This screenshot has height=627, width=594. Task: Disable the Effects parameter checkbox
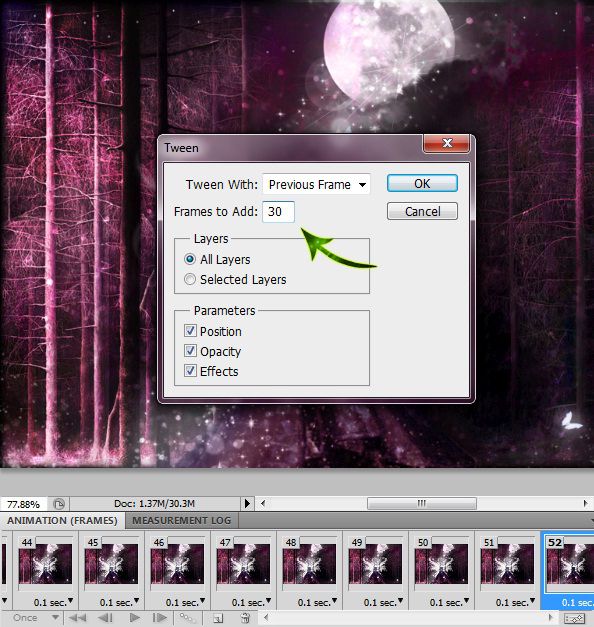[190, 371]
